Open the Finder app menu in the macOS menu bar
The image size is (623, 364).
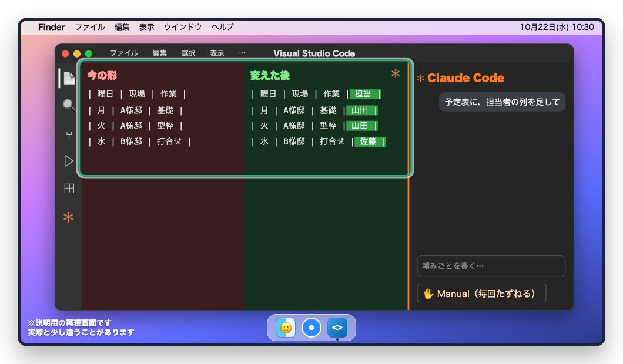click(x=52, y=27)
